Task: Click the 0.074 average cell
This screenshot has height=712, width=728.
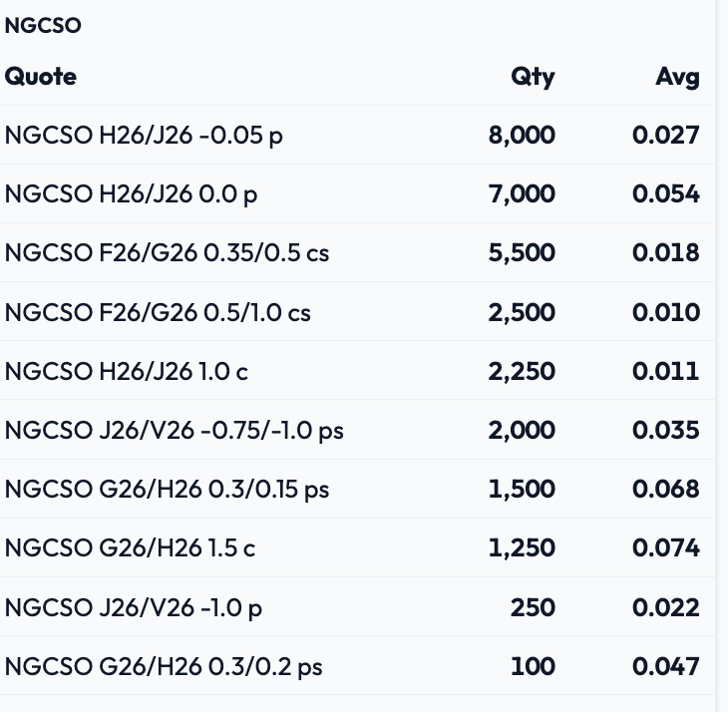Action: (x=666, y=548)
